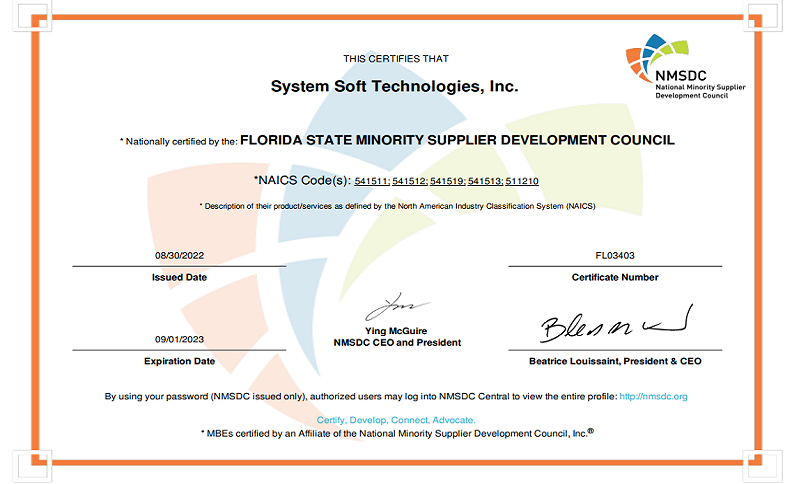Click Beatrice Louissaint's handwritten signature

click(616, 324)
